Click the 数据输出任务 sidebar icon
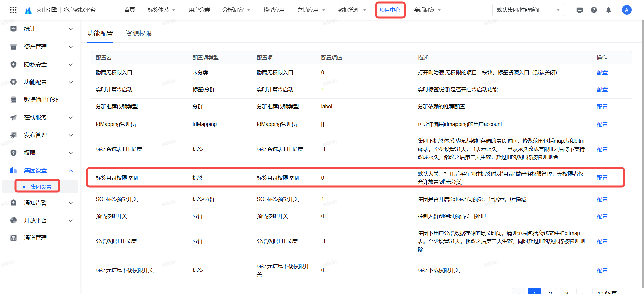The width and height of the screenshot is (644, 294). [13, 100]
